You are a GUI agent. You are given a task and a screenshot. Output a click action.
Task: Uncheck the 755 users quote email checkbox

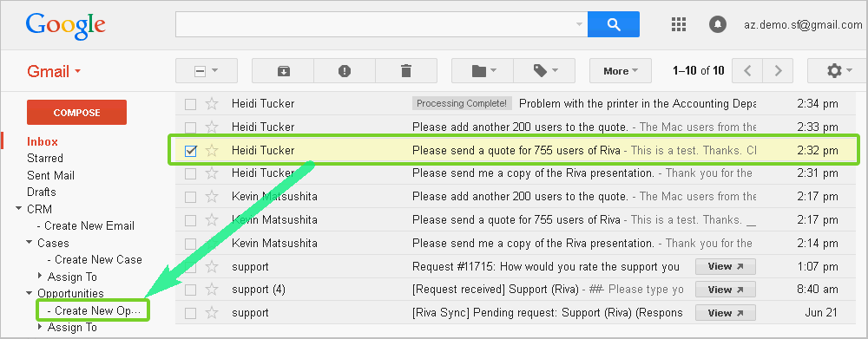(x=190, y=150)
